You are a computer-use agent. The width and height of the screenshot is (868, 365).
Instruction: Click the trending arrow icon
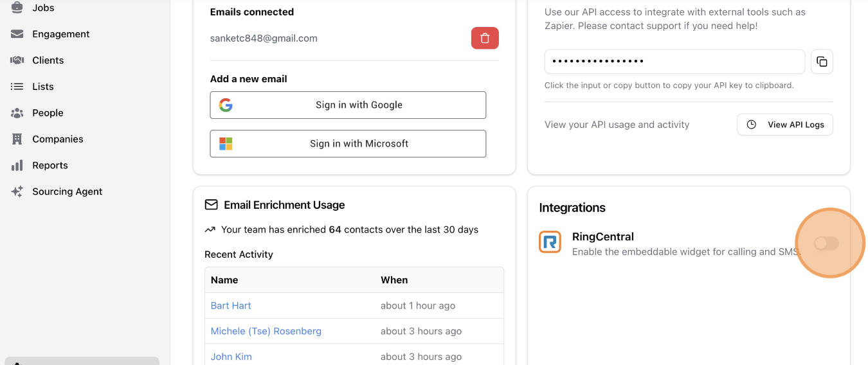(210, 229)
